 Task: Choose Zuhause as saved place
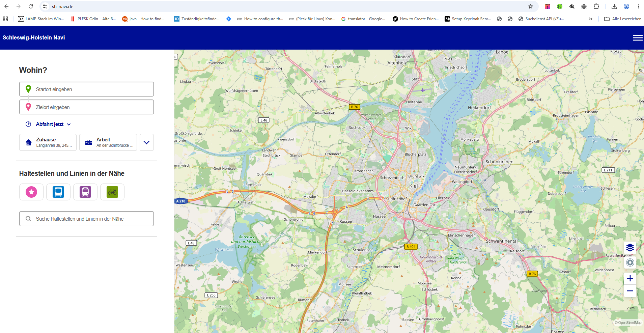[x=48, y=142]
